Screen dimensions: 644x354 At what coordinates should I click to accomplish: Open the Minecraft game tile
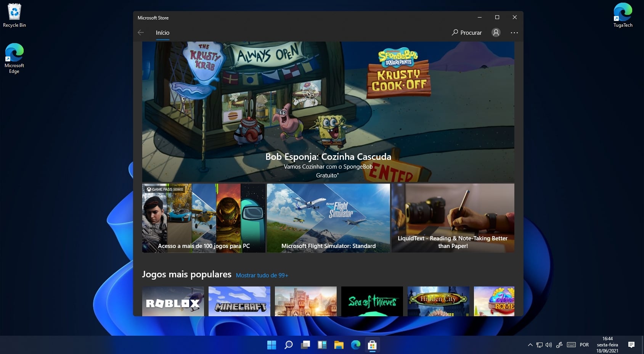click(239, 301)
